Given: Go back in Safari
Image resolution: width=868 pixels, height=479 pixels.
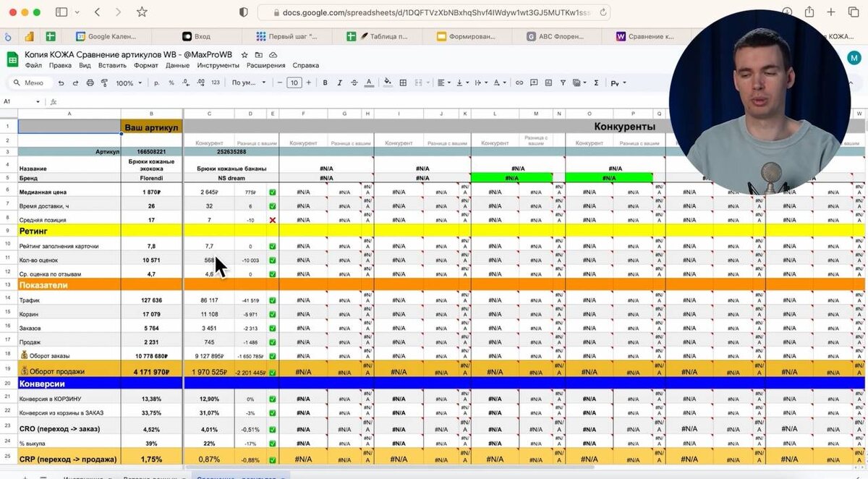Looking at the screenshot, I should click(97, 12).
